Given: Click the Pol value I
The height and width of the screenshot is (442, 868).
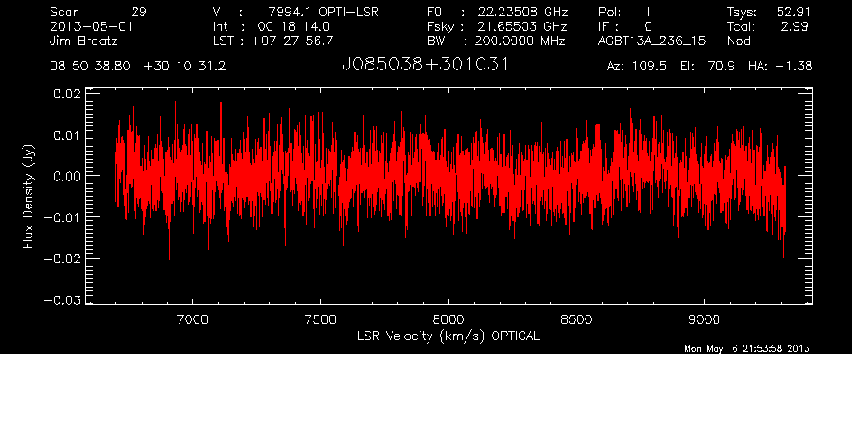Looking at the screenshot, I should 648,12.
